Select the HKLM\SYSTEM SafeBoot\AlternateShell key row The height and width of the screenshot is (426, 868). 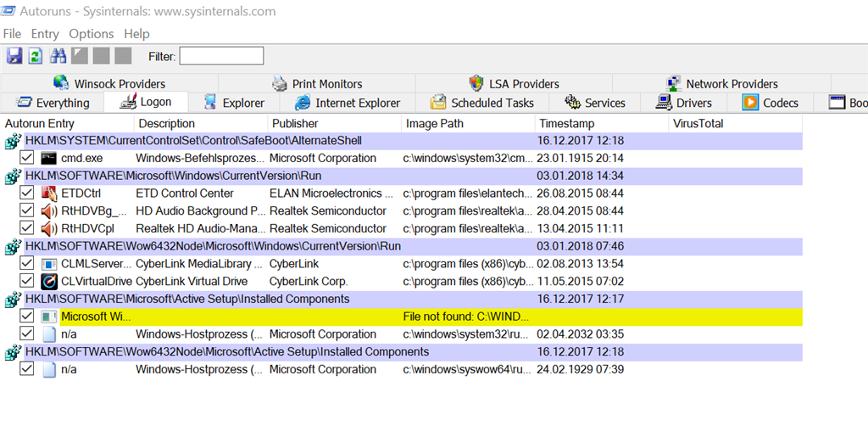414,141
